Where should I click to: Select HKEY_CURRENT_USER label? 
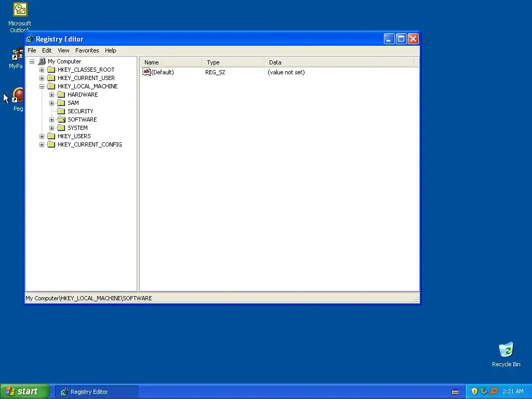click(x=86, y=78)
